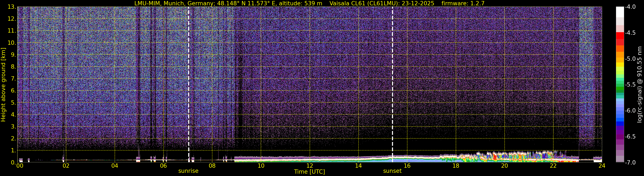Click the 'sunrise' label below the time axis

pos(188,171)
